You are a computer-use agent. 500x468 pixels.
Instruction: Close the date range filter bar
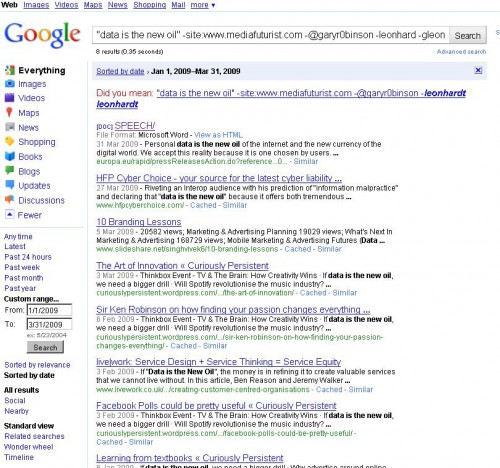[478, 70]
